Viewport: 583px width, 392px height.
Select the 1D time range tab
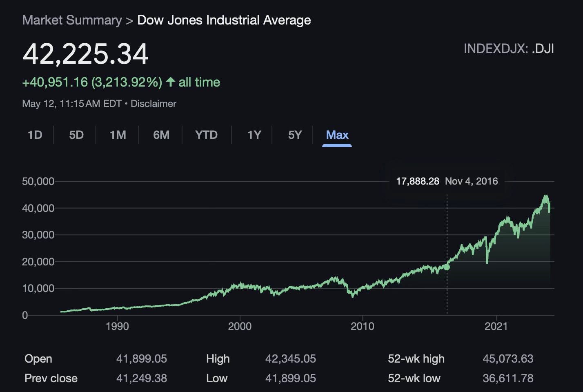(35, 135)
